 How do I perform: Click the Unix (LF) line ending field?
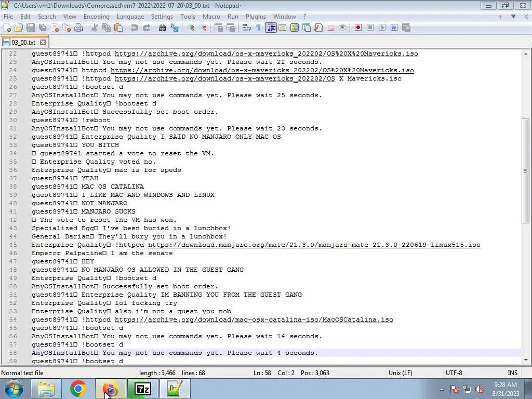tap(401, 373)
